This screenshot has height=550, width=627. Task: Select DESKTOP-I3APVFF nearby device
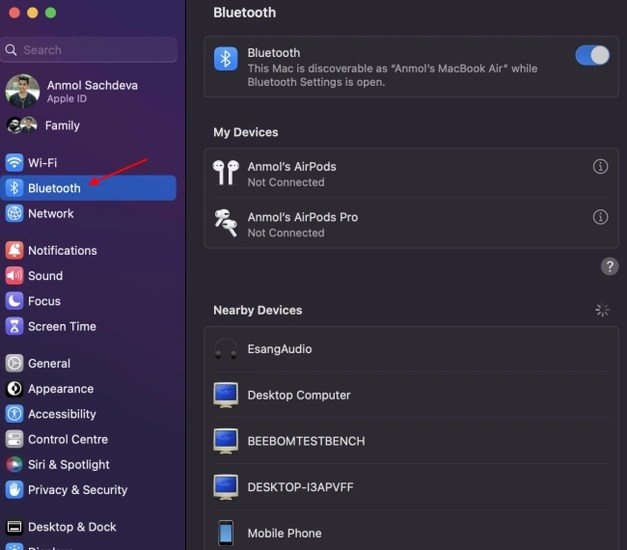pyautogui.click(x=411, y=487)
